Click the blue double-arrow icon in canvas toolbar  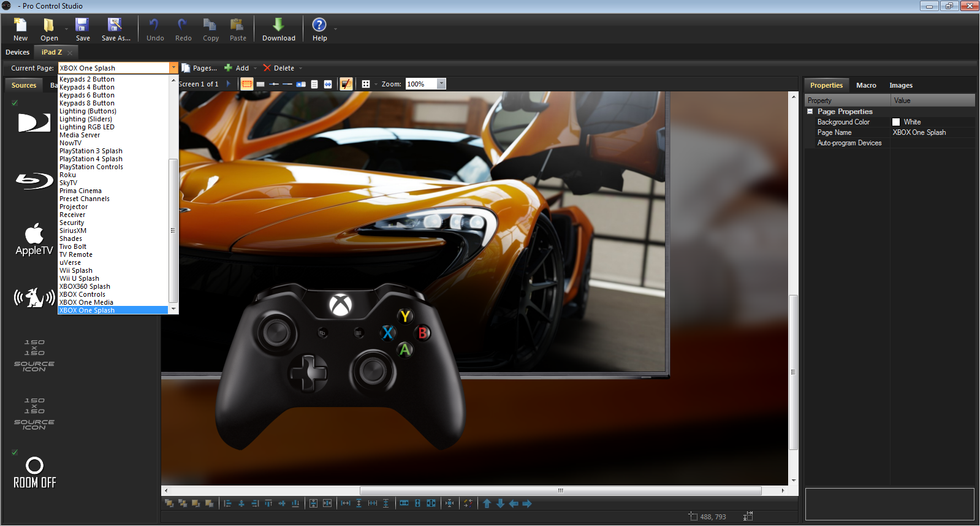pos(328,84)
